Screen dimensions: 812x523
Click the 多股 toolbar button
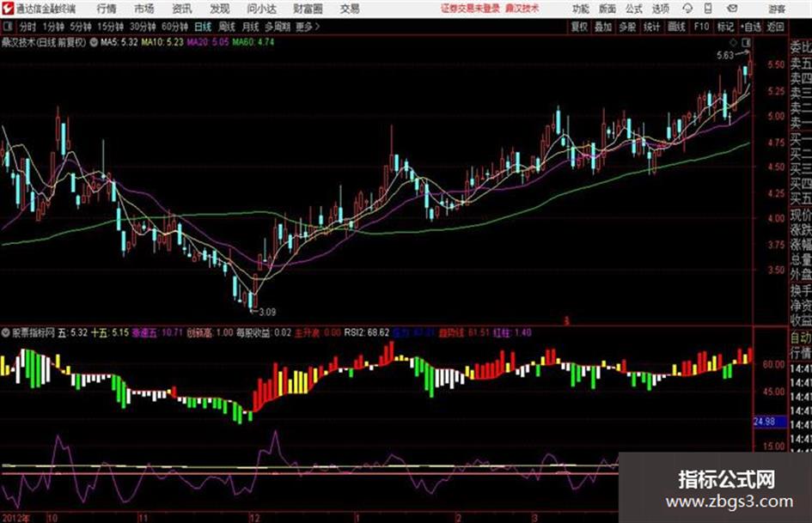click(x=627, y=27)
